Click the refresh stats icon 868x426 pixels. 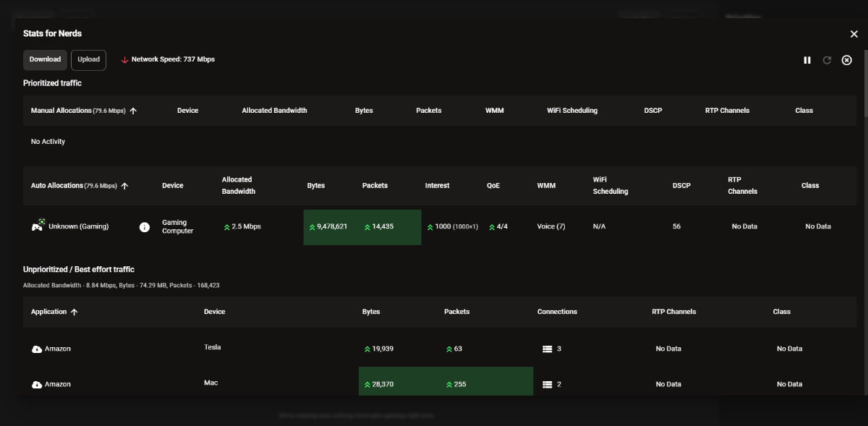pyautogui.click(x=827, y=60)
